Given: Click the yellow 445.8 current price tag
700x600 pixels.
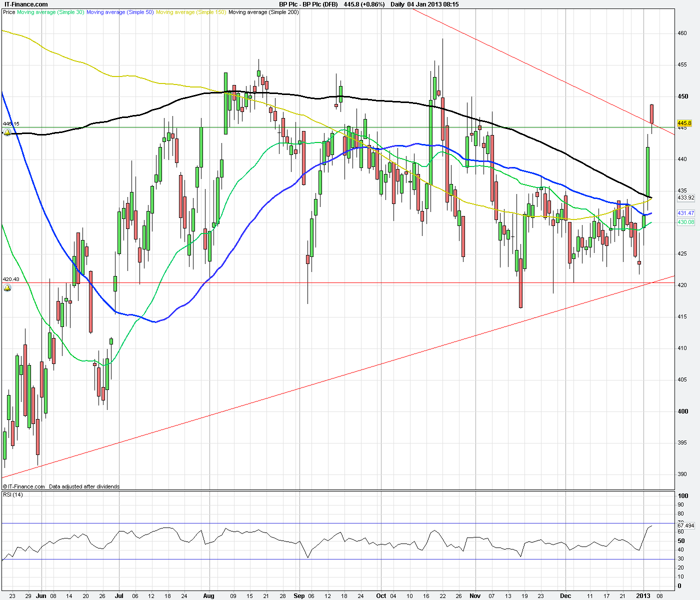Looking at the screenshot, I should pos(684,123).
